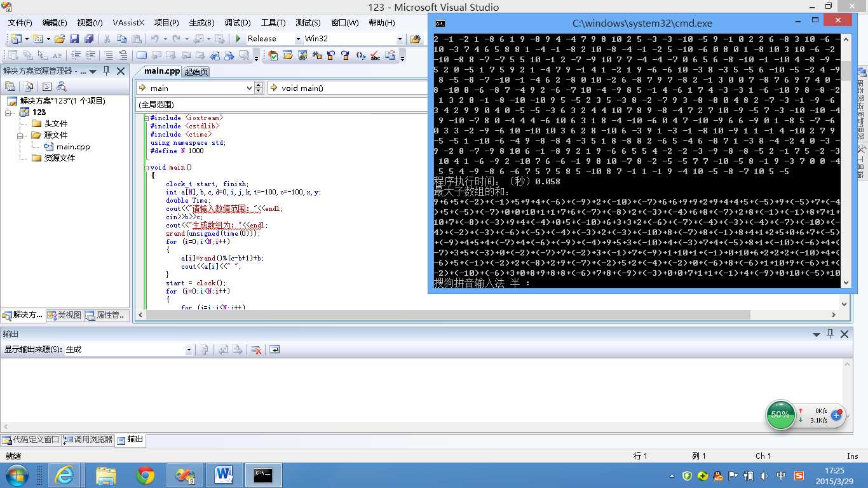Open the Win32 platform dropdown

coord(400,39)
